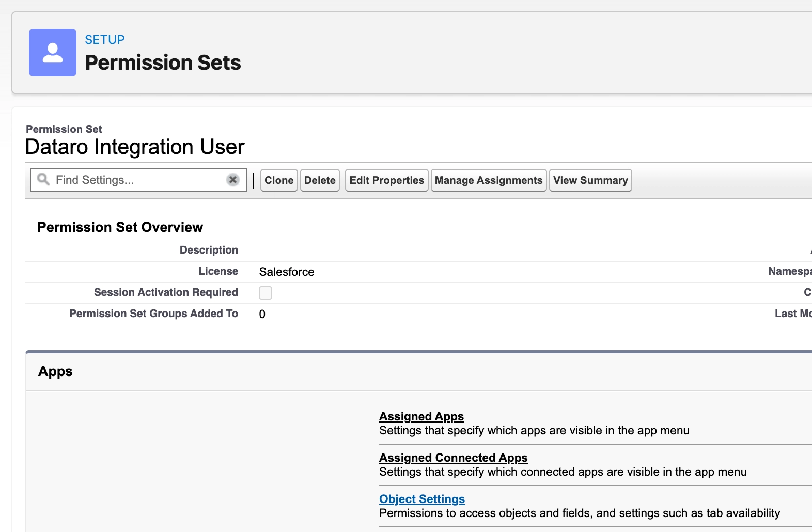Click the License field label
Image resolution: width=812 pixels, height=532 pixels.
218,271
